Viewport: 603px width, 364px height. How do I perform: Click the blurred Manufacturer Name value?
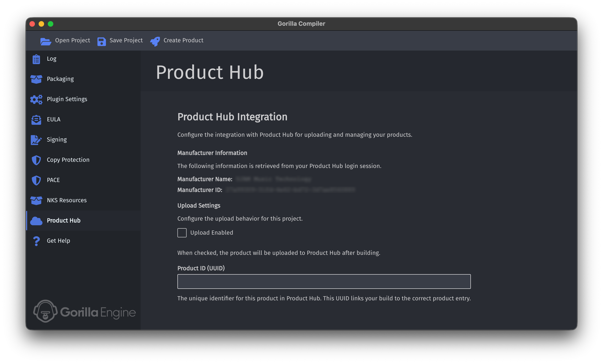[273, 179]
